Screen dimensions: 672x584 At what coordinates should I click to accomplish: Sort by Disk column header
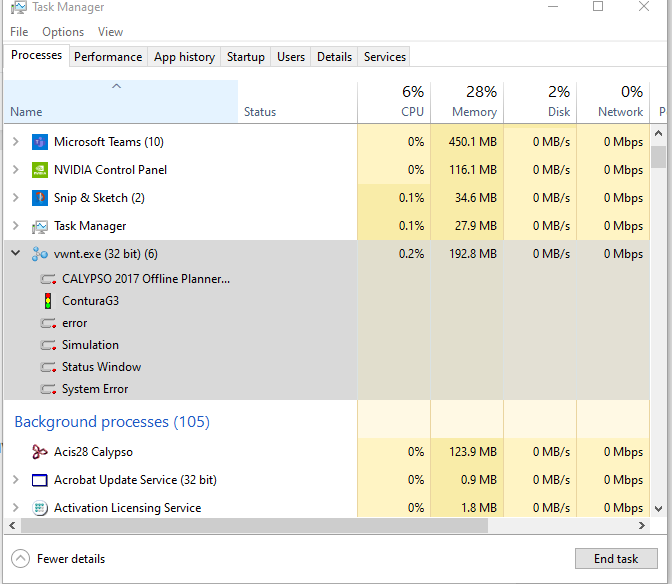(540, 102)
